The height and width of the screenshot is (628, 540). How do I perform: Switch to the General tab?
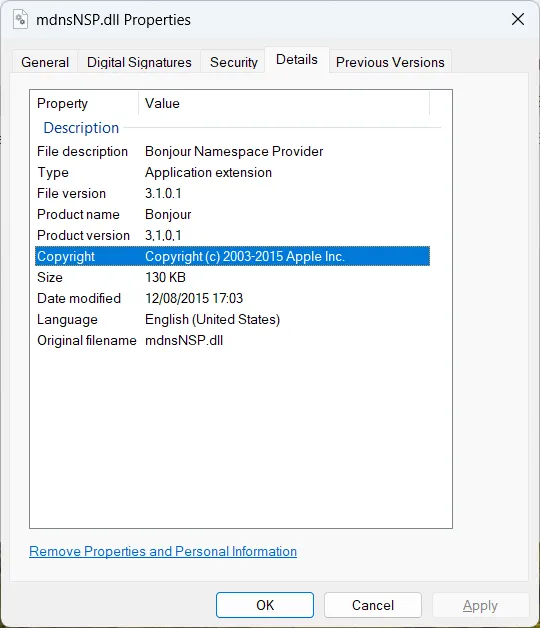pyautogui.click(x=45, y=62)
